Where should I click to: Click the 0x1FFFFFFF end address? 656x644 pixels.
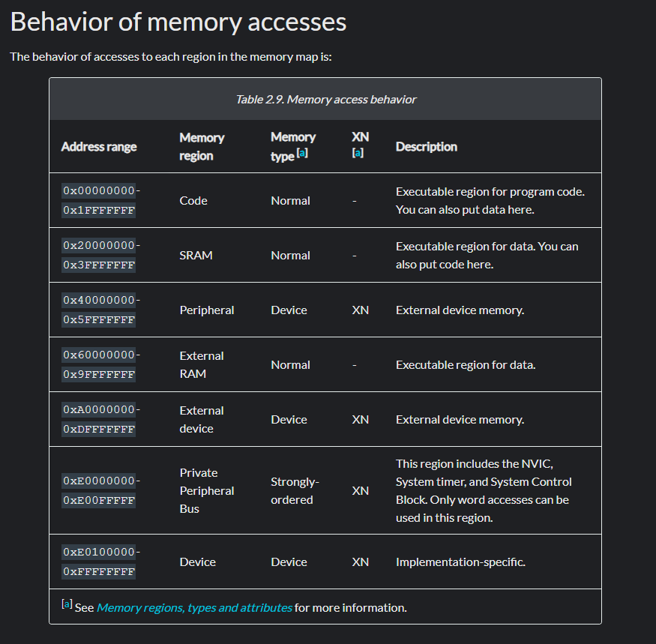click(99, 211)
